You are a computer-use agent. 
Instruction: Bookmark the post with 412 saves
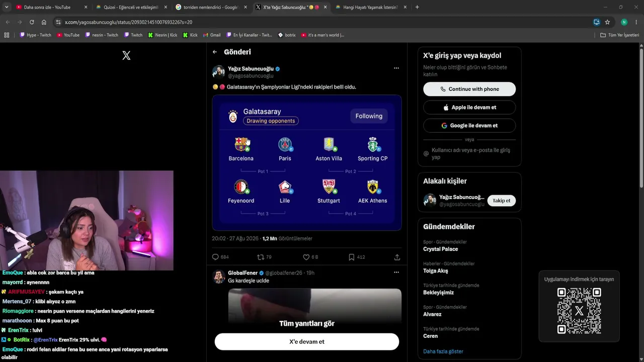tap(351, 257)
